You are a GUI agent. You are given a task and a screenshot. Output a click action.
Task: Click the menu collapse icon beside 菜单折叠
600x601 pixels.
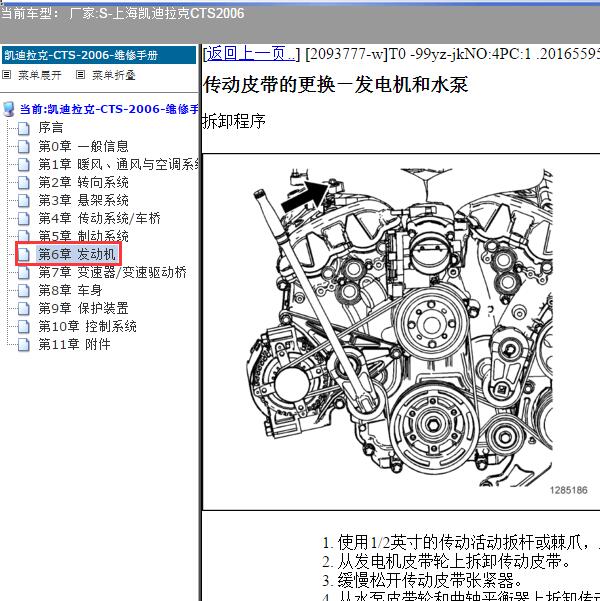pos(80,75)
